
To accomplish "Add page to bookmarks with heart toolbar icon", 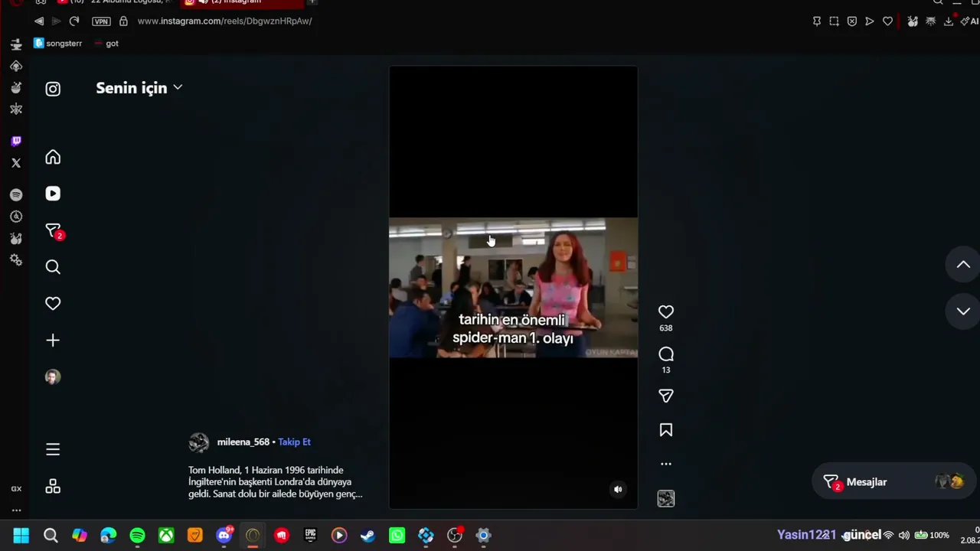I will click(887, 21).
